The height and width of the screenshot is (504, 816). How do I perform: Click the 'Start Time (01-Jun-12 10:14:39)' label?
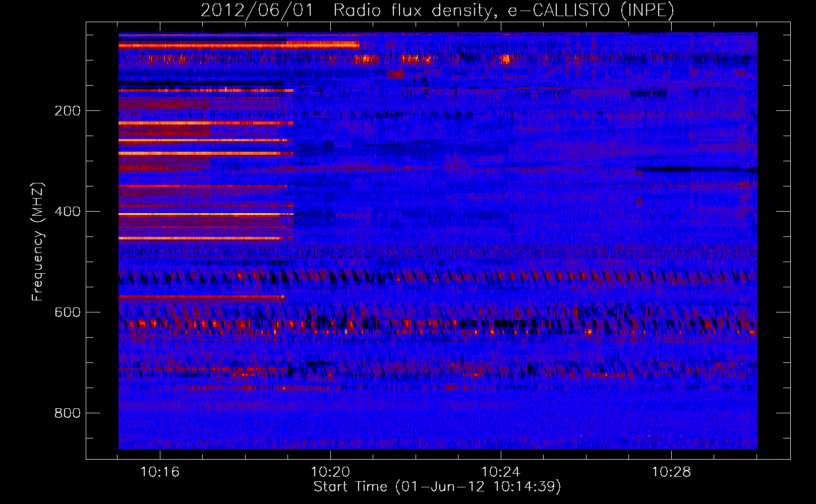point(437,487)
